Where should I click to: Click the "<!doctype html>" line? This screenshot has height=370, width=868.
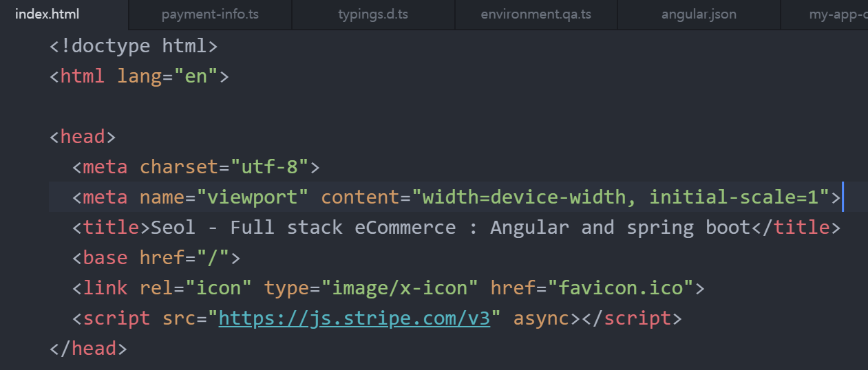[x=134, y=47]
